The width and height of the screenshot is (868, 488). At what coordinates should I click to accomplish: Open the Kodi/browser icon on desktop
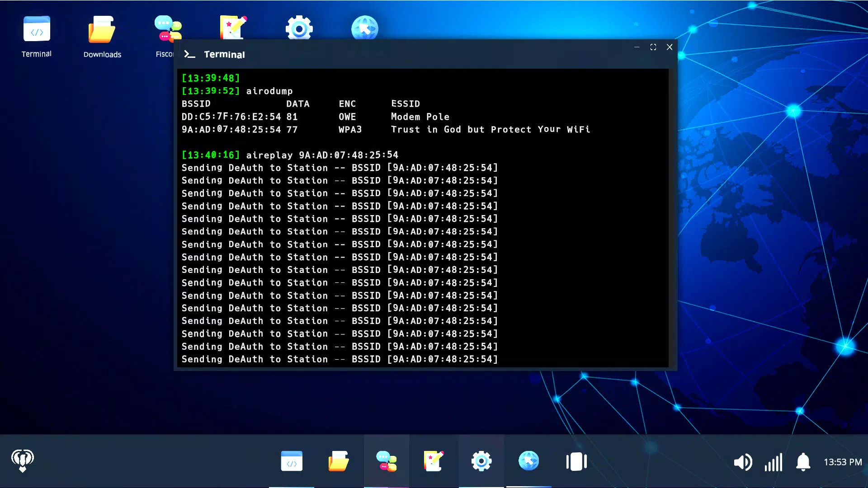(x=365, y=28)
